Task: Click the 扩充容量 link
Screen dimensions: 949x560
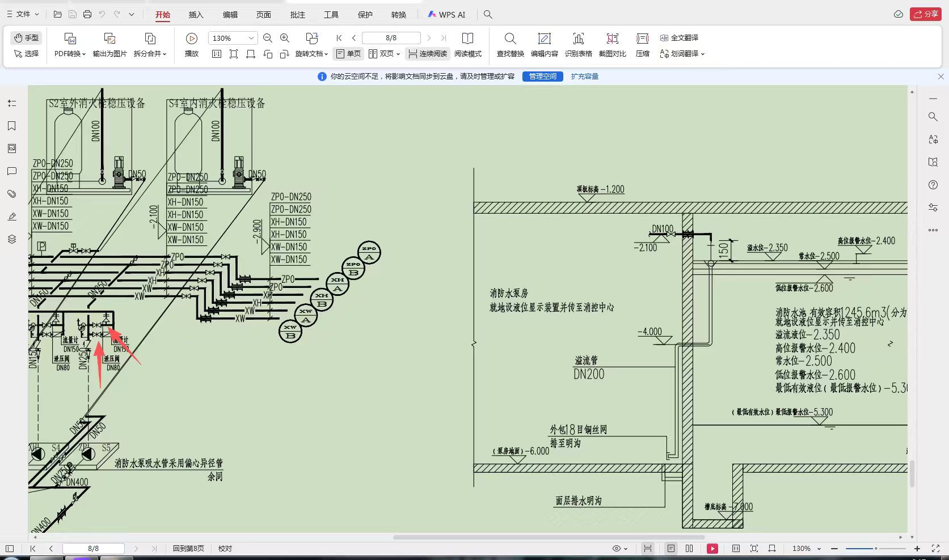Action: [584, 77]
